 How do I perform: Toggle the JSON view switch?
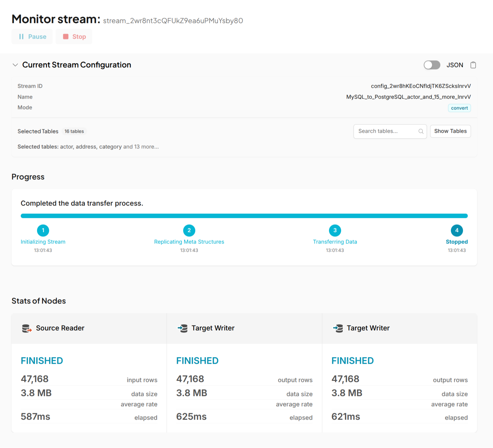point(432,65)
